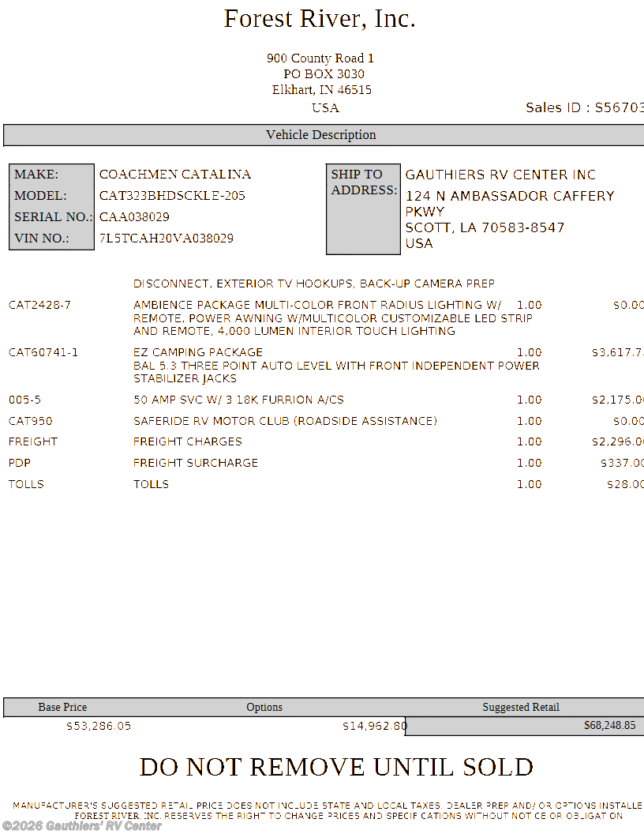Select 'COACHMEN CATALINA' make value
Image resolution: width=644 pixels, height=834 pixels.
tap(175, 175)
